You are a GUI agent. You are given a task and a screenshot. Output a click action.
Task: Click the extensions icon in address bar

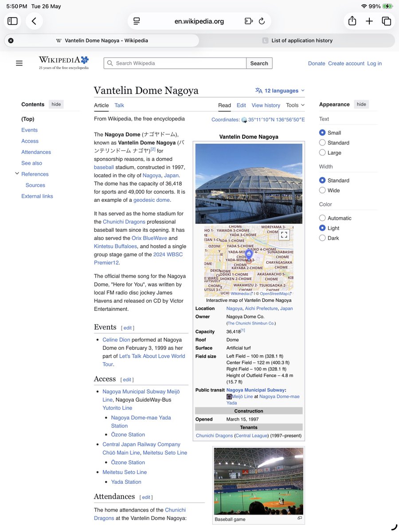pos(248,21)
